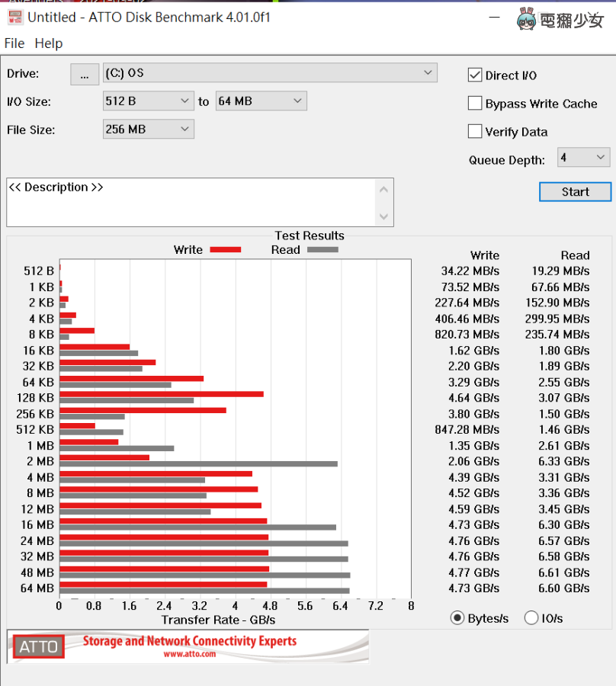Click the red Write legend swatch
Image resolution: width=616 pixels, height=686 pixels.
(x=225, y=250)
